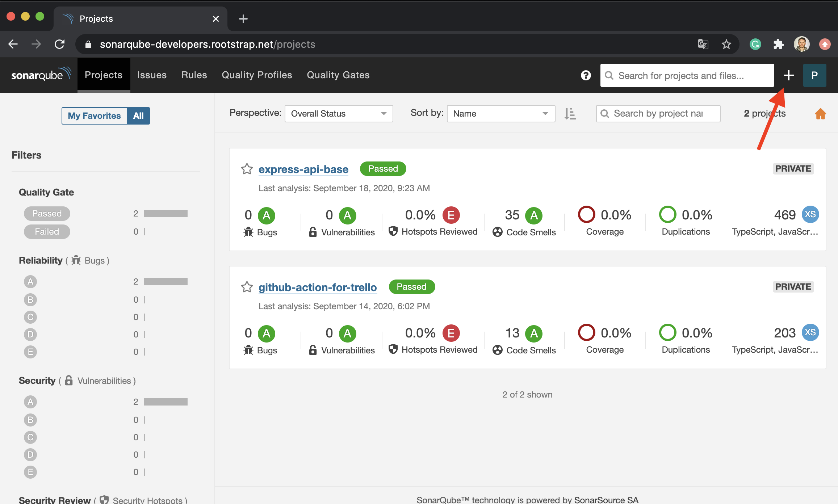The height and width of the screenshot is (504, 838).
Task: Switch to My Favorites view
Action: (95, 116)
